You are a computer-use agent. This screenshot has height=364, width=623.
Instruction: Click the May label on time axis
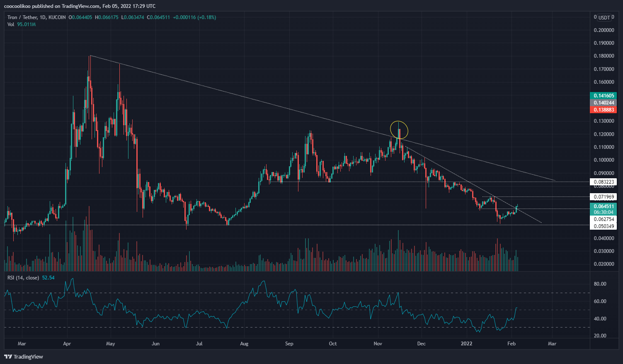110,344
